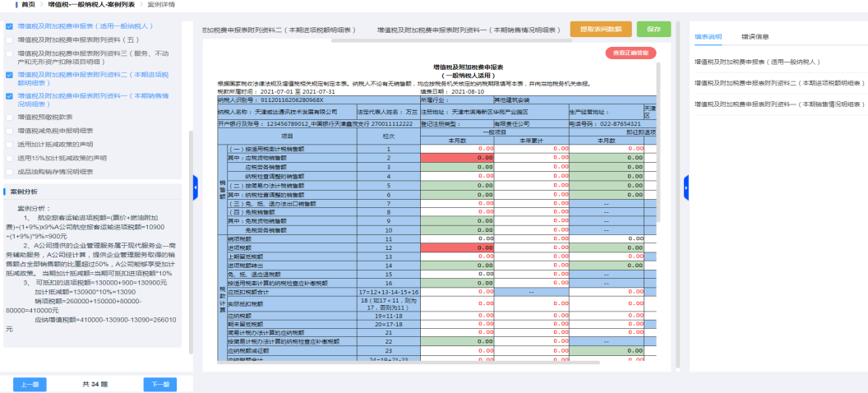Check the 增值税及附加税费申报表附列资料（五）box
This screenshot has height=393, width=868.
click(9, 39)
